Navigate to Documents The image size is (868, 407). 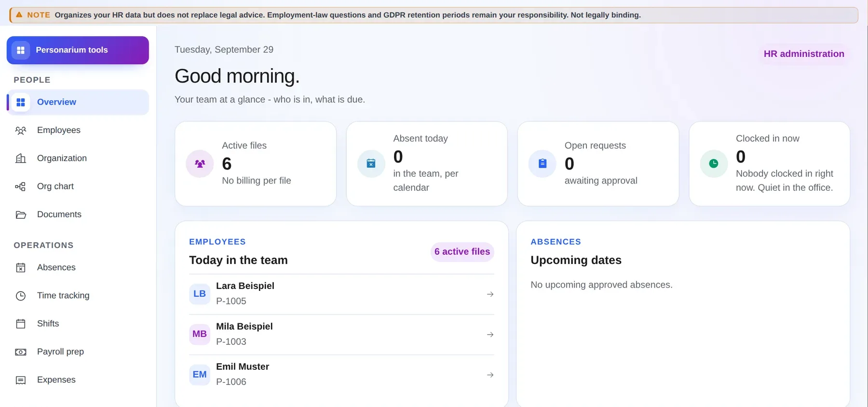point(78,215)
